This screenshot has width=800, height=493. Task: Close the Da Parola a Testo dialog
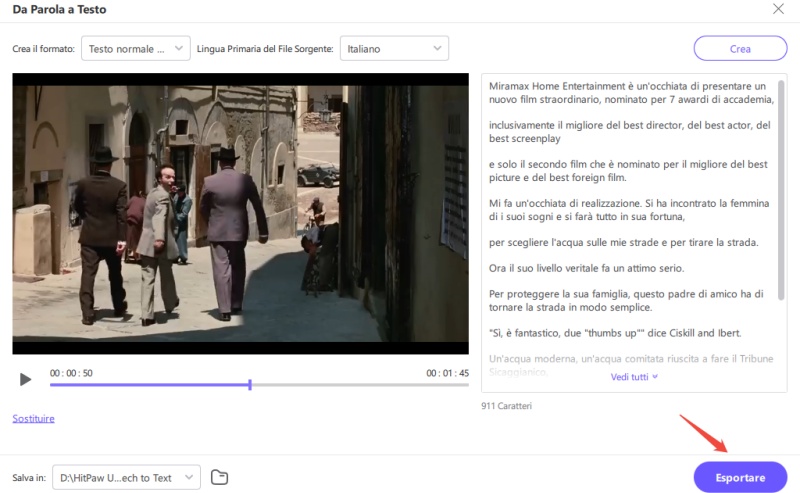[x=778, y=9]
